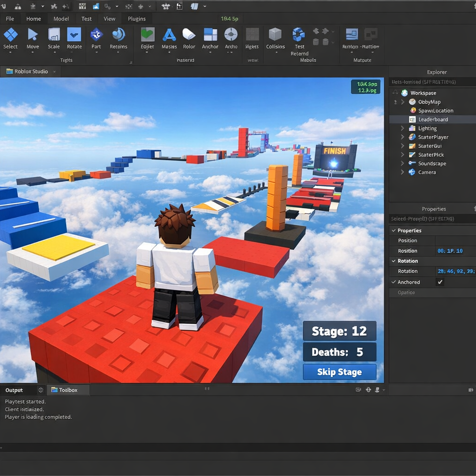Click the Rolor tool icon
Screen dimensions: 476x476
pos(189,34)
